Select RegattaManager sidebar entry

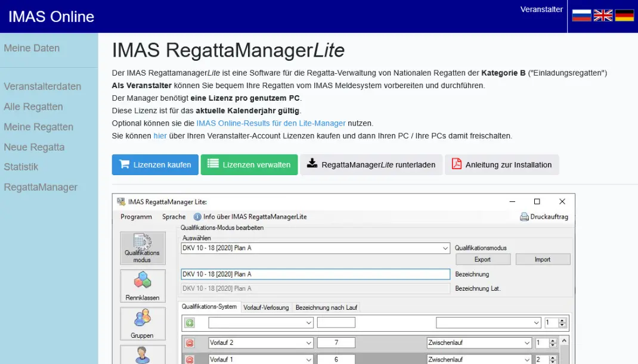click(41, 187)
